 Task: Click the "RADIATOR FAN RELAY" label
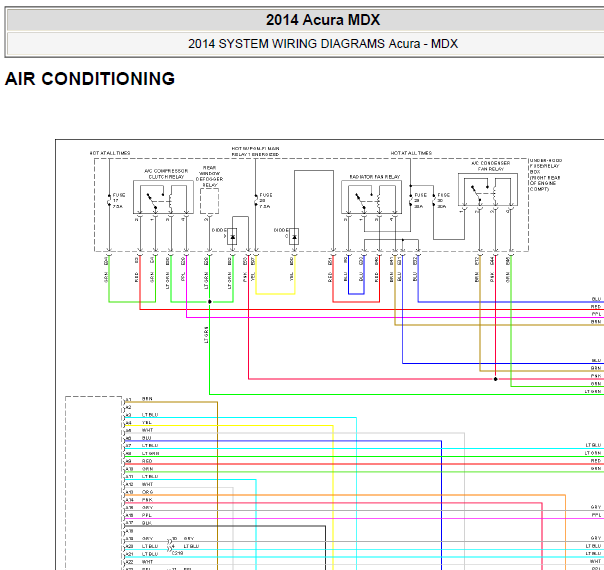(x=374, y=177)
